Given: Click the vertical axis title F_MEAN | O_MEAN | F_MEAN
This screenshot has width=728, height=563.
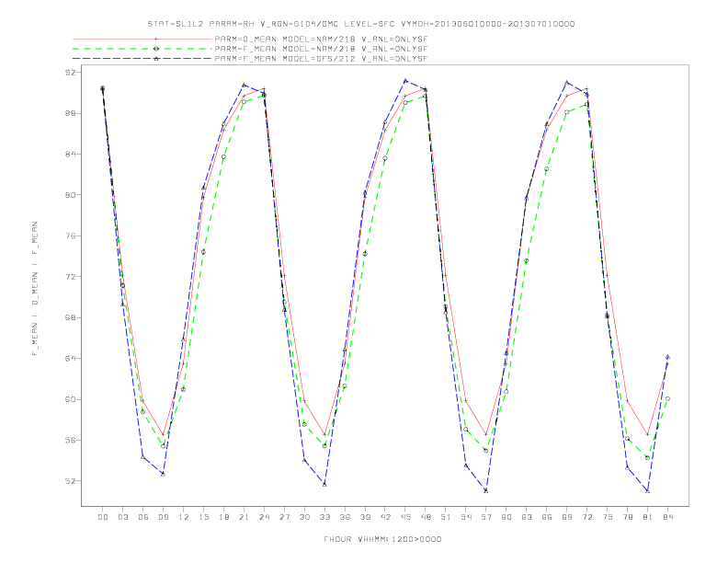Looking at the screenshot, I should 35,289.
